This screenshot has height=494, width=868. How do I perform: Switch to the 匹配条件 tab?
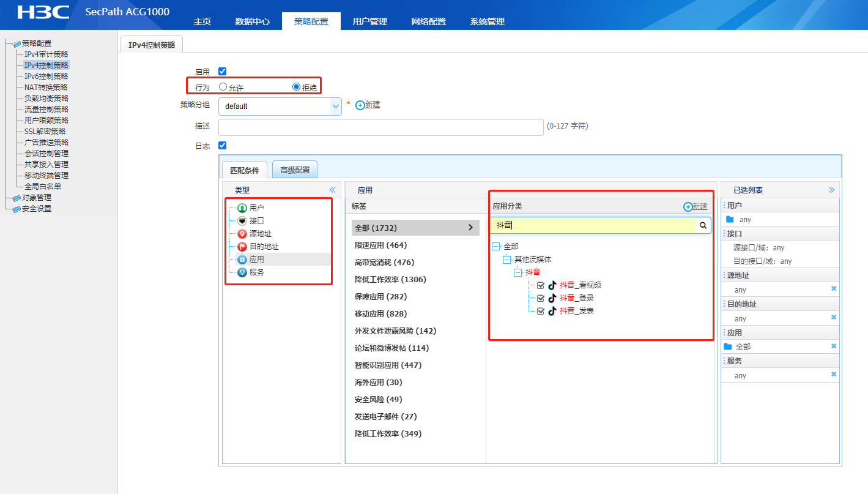click(x=245, y=170)
